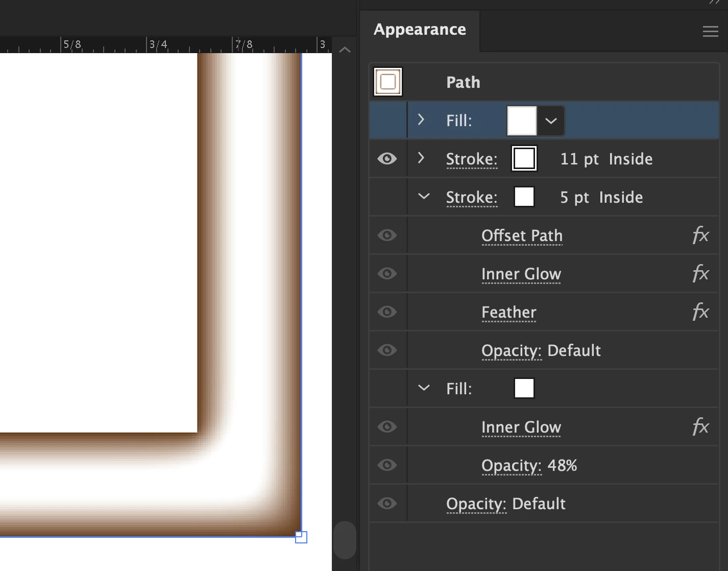Click the Path thumbnail icon
The height and width of the screenshot is (571, 728).
[388, 82]
